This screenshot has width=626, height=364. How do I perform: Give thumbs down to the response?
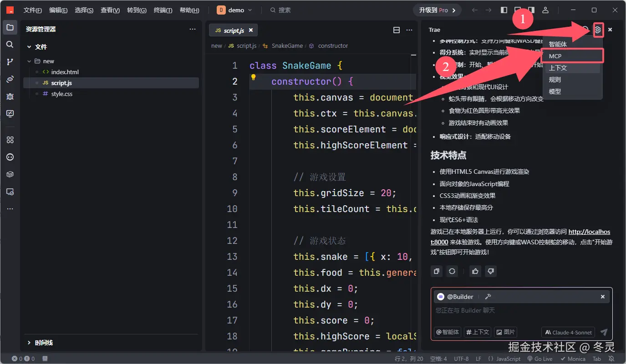(490, 271)
